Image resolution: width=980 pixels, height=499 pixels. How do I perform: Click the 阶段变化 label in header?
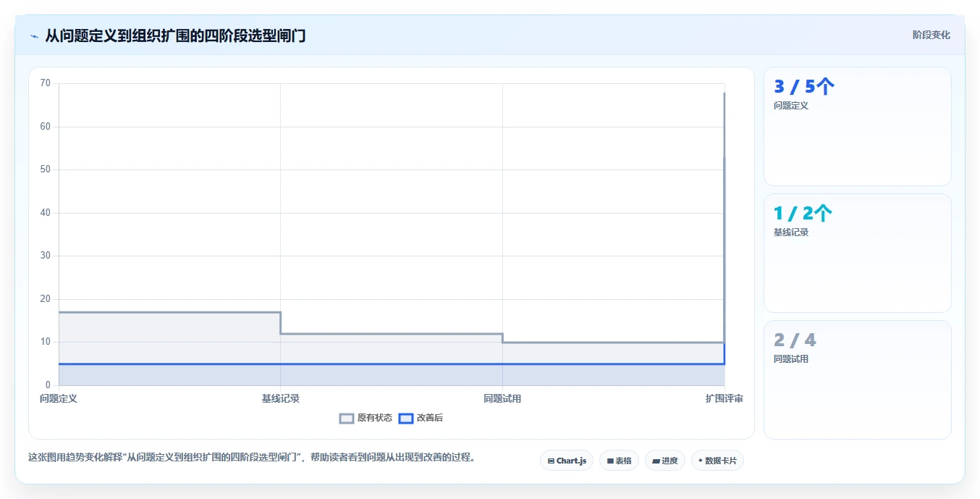point(932,35)
